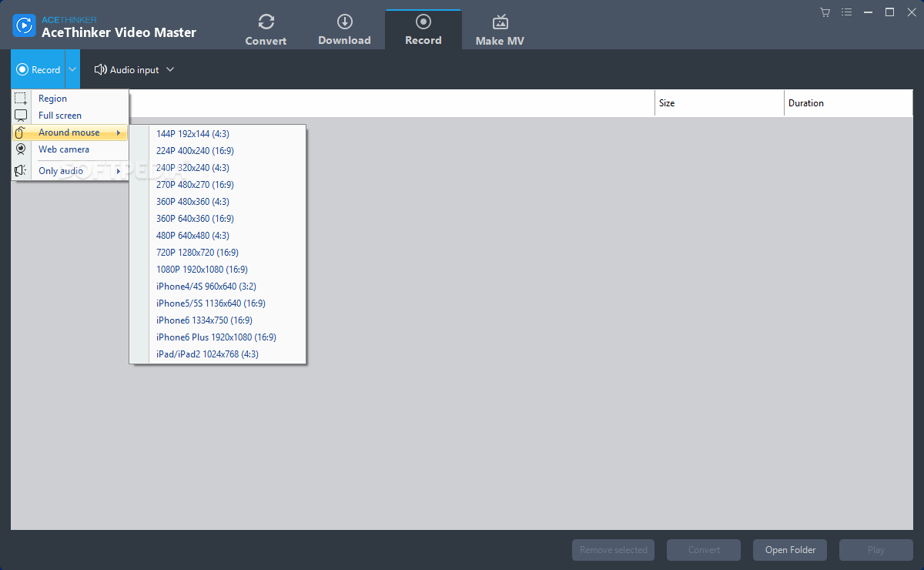Maximize the AceThinker window
The width and height of the screenshot is (924, 570).
(889, 12)
